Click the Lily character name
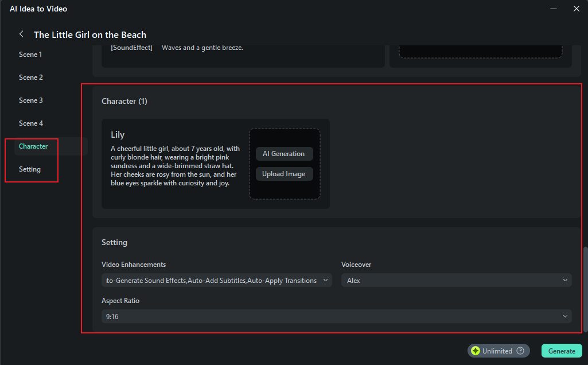The width and height of the screenshot is (588, 365). click(x=118, y=135)
